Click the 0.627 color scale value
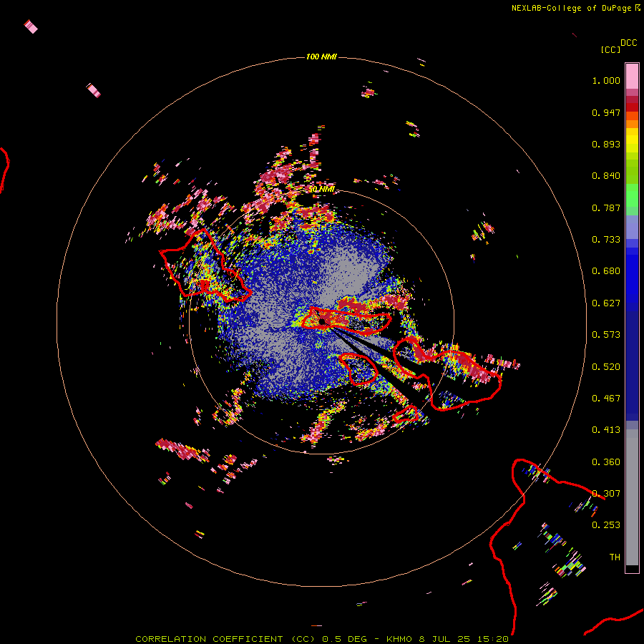 coord(606,303)
